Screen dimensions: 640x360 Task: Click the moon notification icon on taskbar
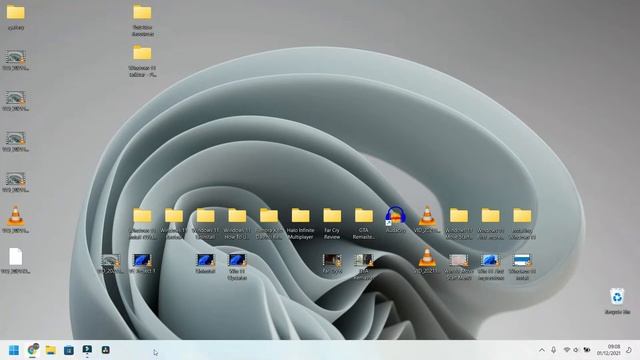pyautogui.click(x=629, y=350)
